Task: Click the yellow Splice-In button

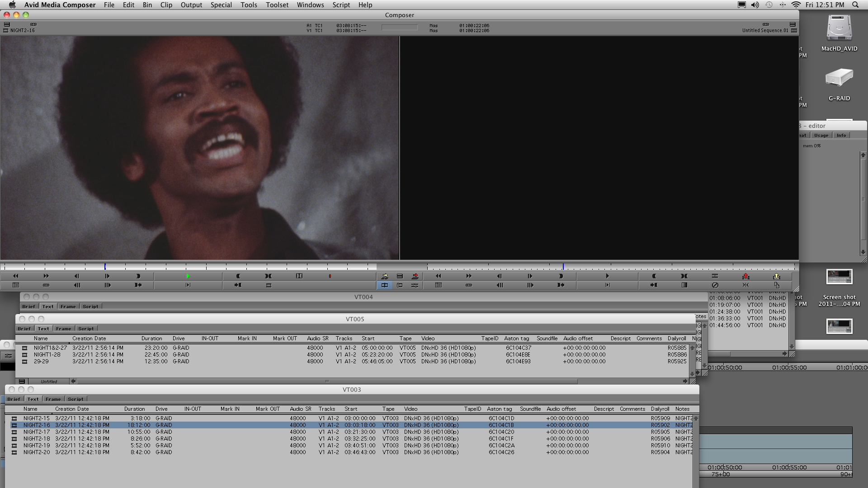Action: pyautogui.click(x=385, y=276)
